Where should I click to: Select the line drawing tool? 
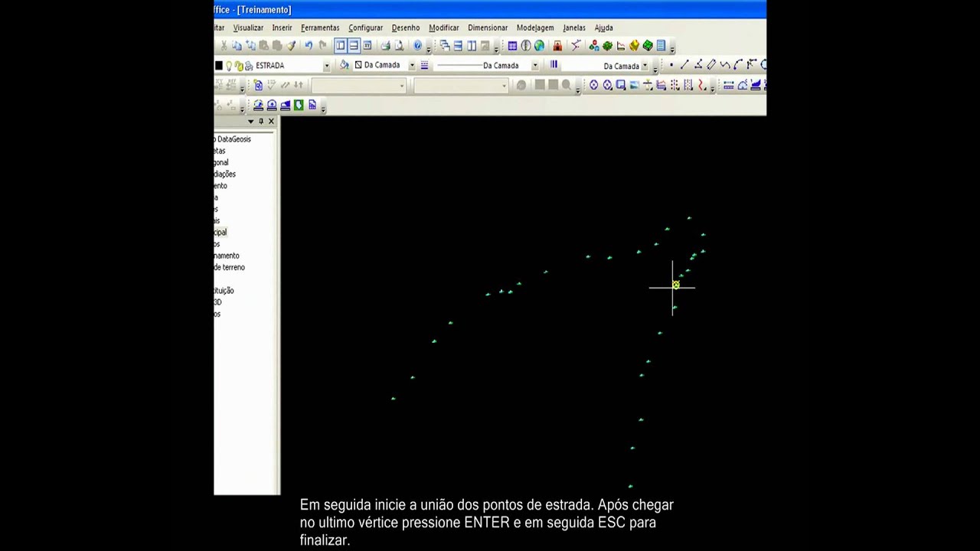[684, 65]
